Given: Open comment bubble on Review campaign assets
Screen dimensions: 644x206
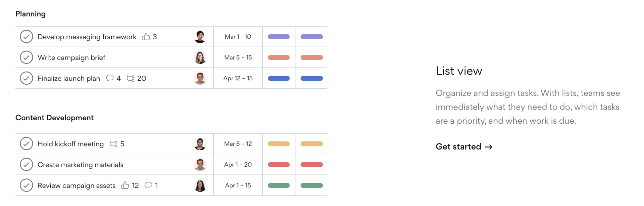Looking at the screenshot, I should pyautogui.click(x=148, y=185).
